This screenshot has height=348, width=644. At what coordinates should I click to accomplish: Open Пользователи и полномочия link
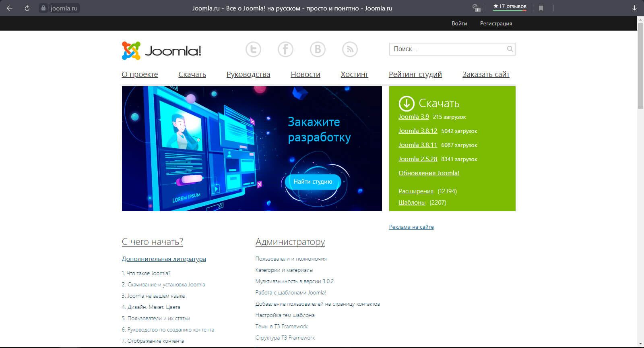point(291,259)
